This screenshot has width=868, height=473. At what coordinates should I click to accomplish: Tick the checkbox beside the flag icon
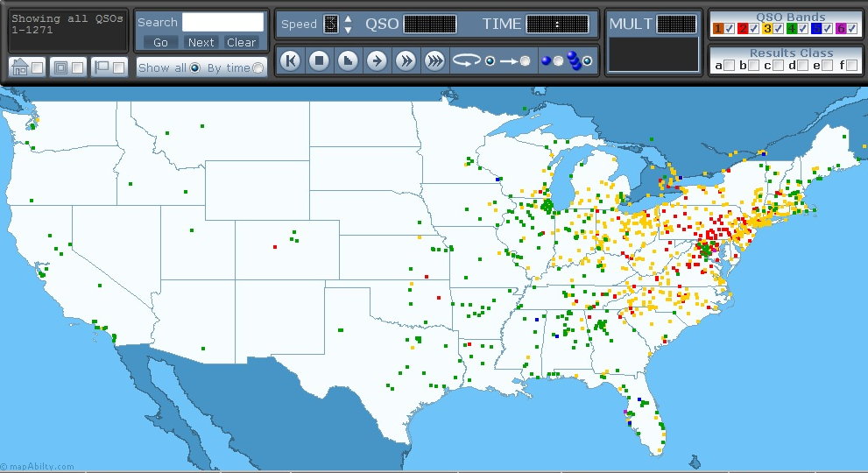click(x=117, y=67)
